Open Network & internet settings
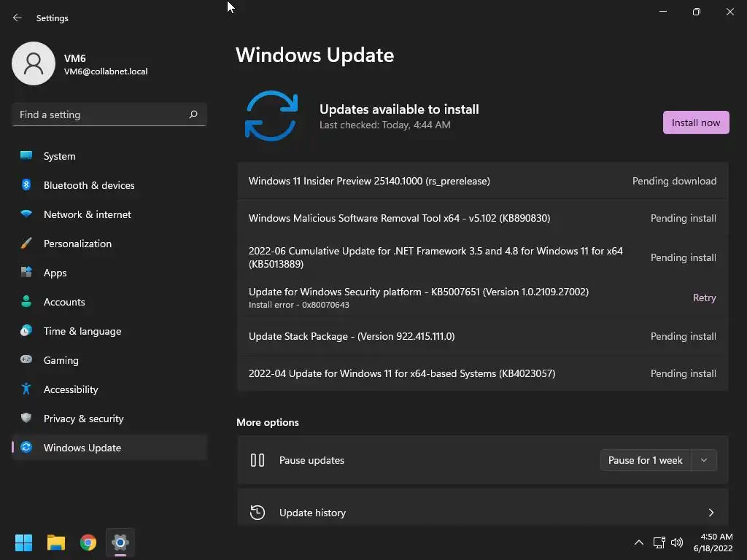 click(109, 214)
